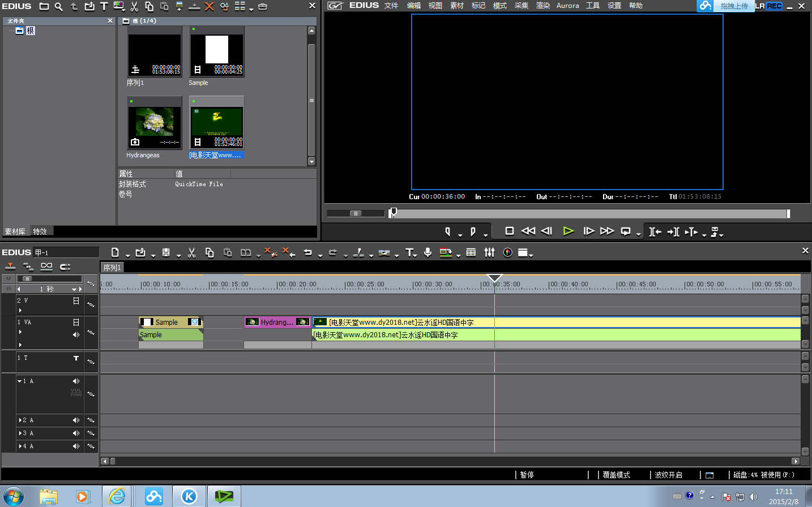Click the search magnifier in the bin toolbar
Image resolution: width=812 pixels, height=507 pixels.
pos(59,7)
